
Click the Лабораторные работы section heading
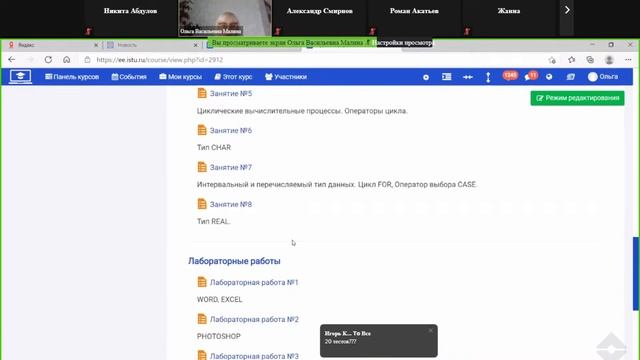point(234,261)
